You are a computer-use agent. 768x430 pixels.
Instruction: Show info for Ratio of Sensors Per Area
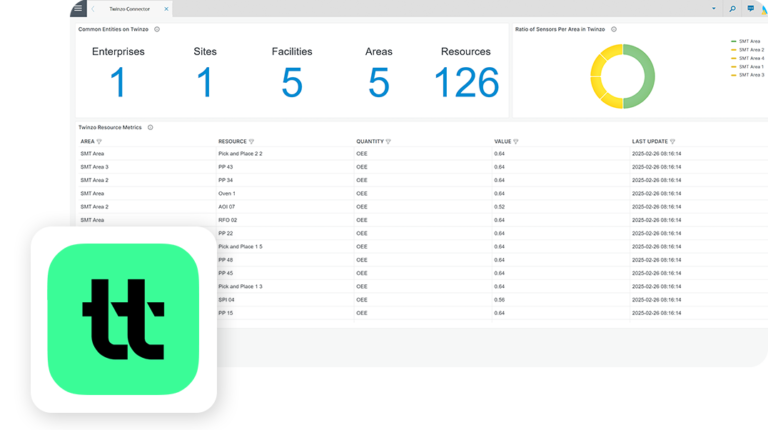point(614,29)
